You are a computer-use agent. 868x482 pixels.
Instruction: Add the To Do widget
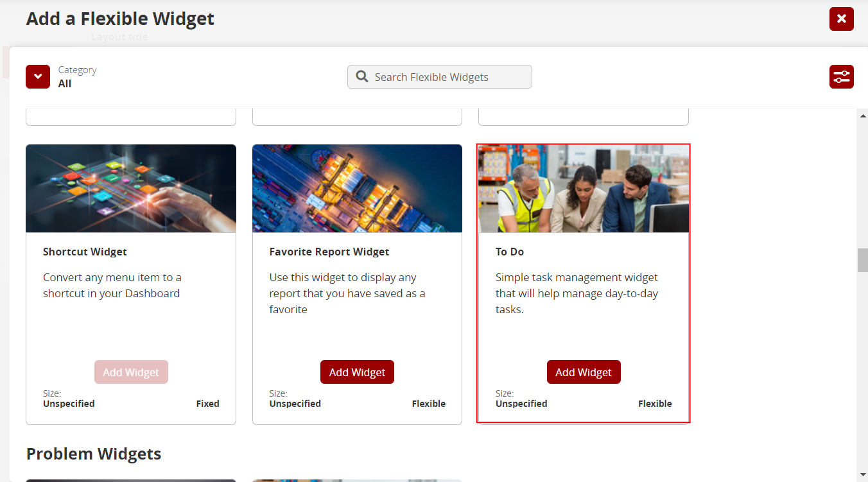(584, 372)
